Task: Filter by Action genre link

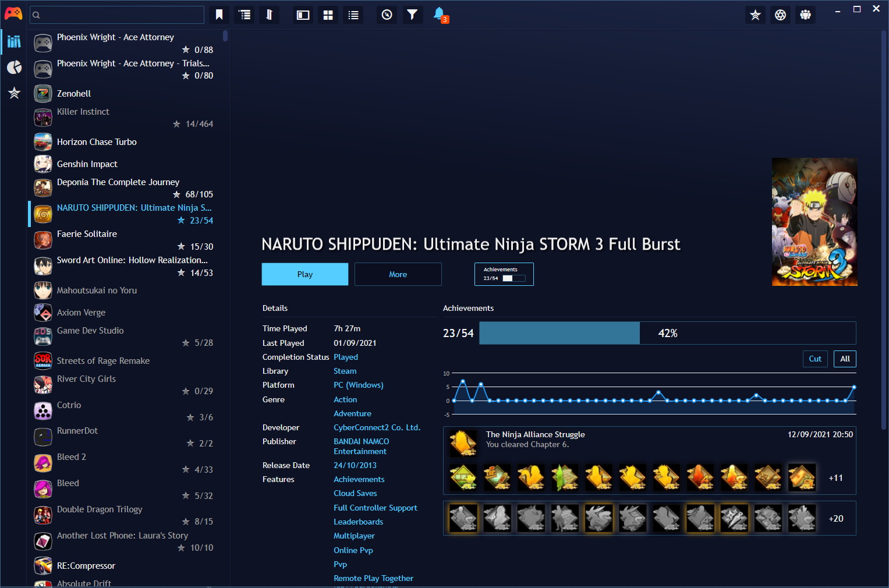Action: coord(345,399)
